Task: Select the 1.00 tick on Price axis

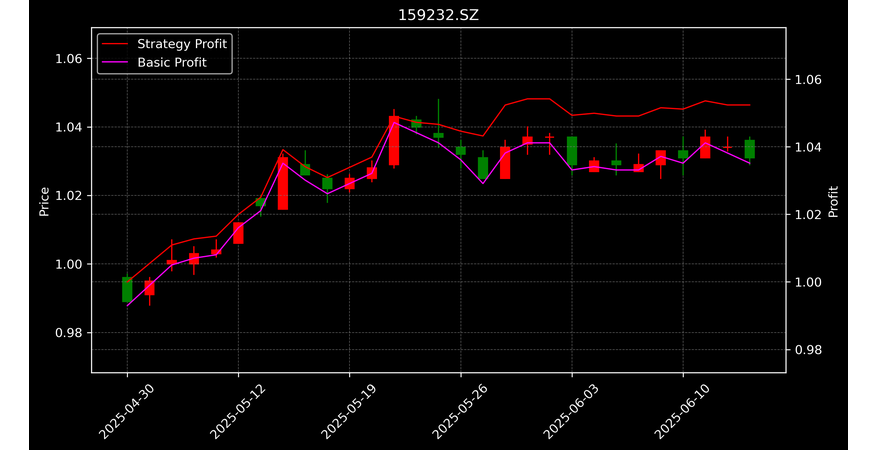Action: [69, 264]
